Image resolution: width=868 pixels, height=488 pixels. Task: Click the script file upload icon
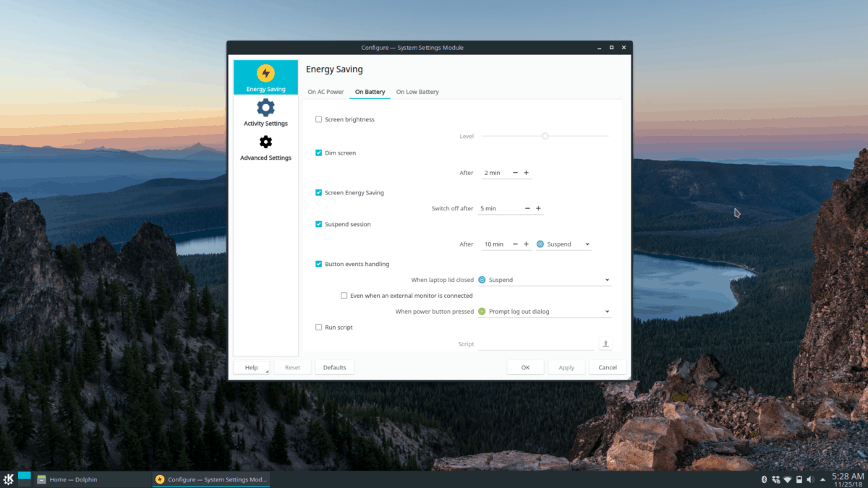[605, 344]
